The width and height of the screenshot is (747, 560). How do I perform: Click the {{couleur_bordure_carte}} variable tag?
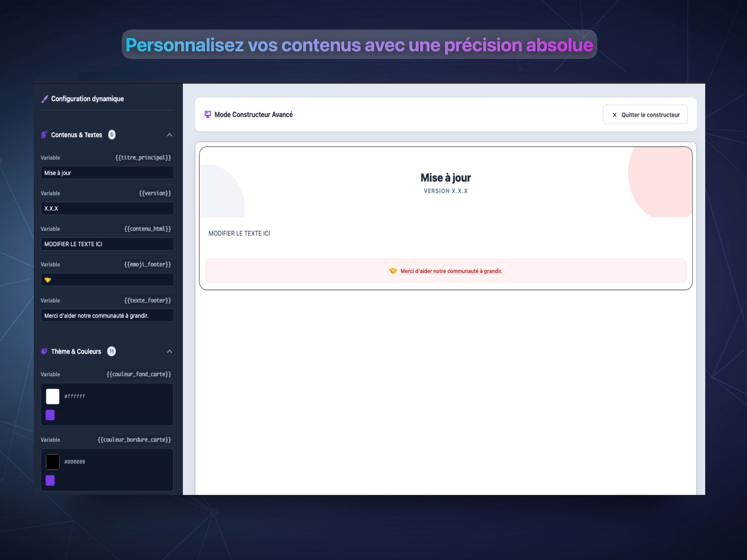(134, 440)
